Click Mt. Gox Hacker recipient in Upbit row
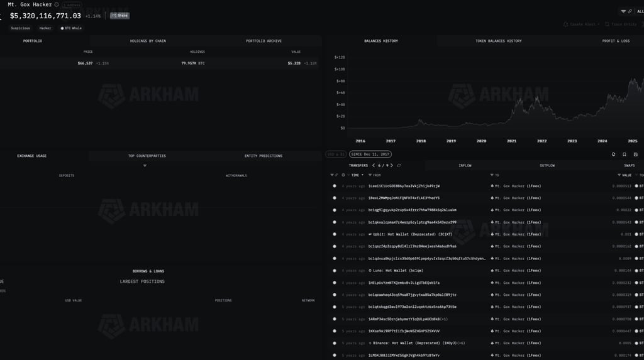The width and height of the screenshot is (644, 360). pos(516,234)
